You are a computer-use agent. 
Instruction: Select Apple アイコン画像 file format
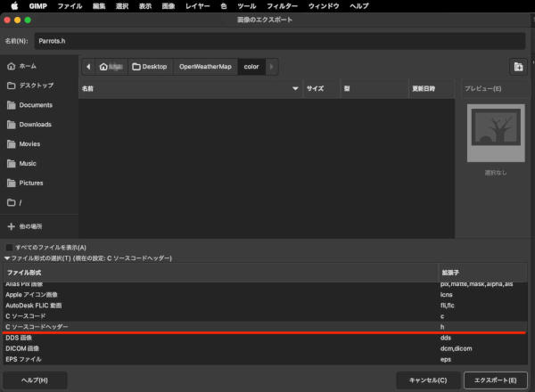tap(265, 295)
